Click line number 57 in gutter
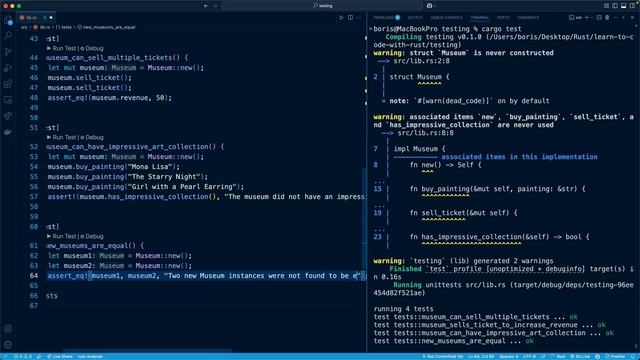Screen dimensions: 640x360 (33, 197)
